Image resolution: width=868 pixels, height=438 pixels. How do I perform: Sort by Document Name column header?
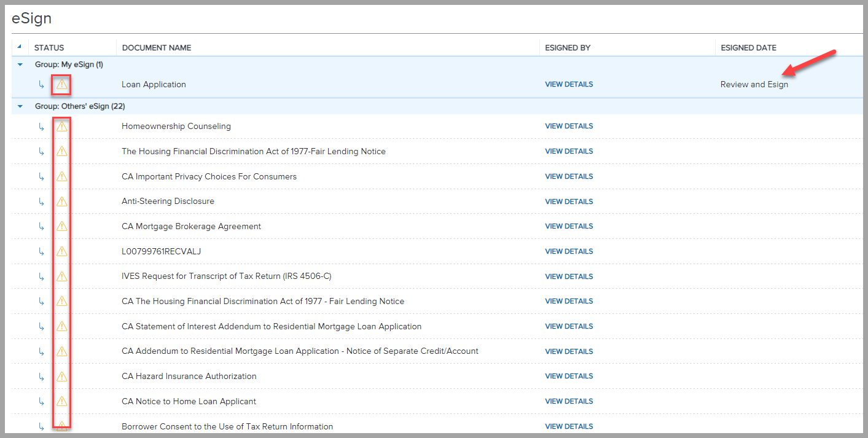[x=157, y=48]
